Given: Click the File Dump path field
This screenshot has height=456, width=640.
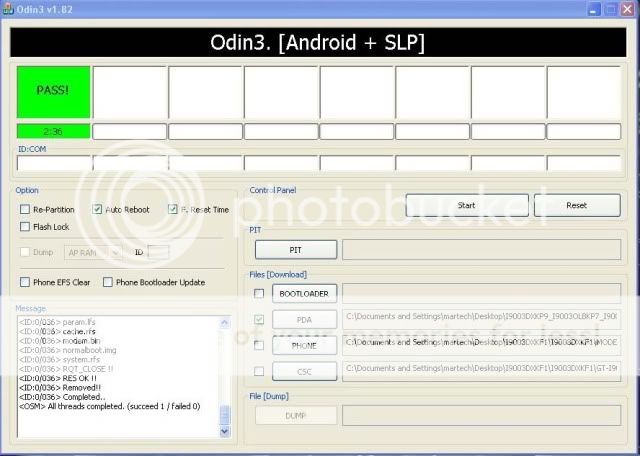Looking at the screenshot, I should pos(482,415).
